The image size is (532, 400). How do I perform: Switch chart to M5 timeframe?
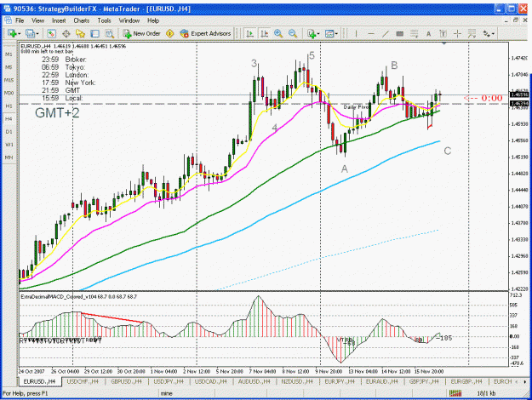coord(9,67)
